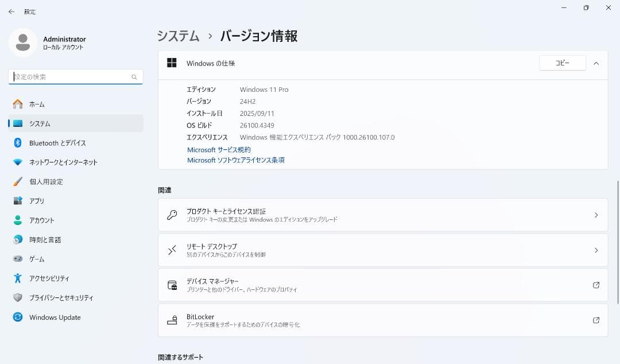
Task: Click the 時刻と言語 globe clock icon
Action: point(18,239)
